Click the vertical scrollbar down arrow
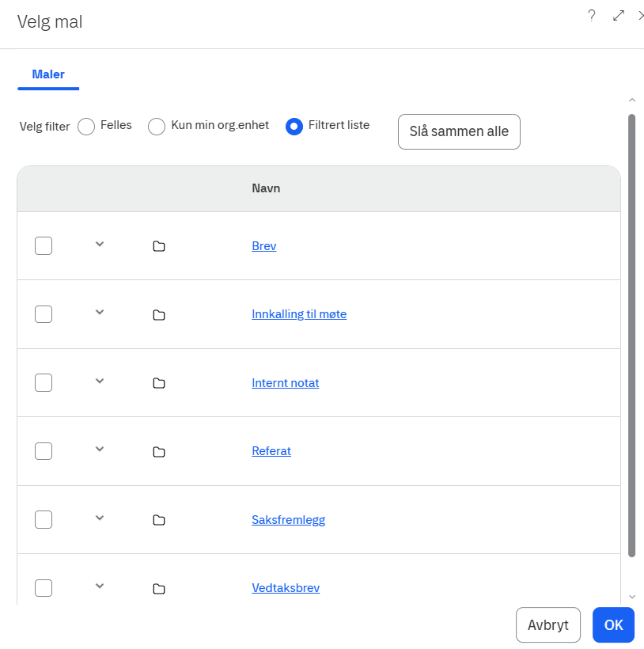The height and width of the screenshot is (649, 644). (631, 597)
